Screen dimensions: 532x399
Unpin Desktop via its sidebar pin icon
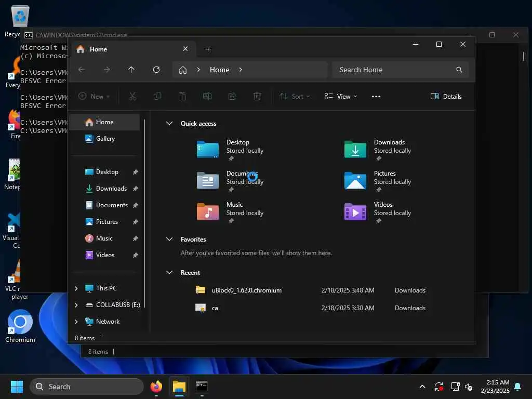[x=136, y=172]
